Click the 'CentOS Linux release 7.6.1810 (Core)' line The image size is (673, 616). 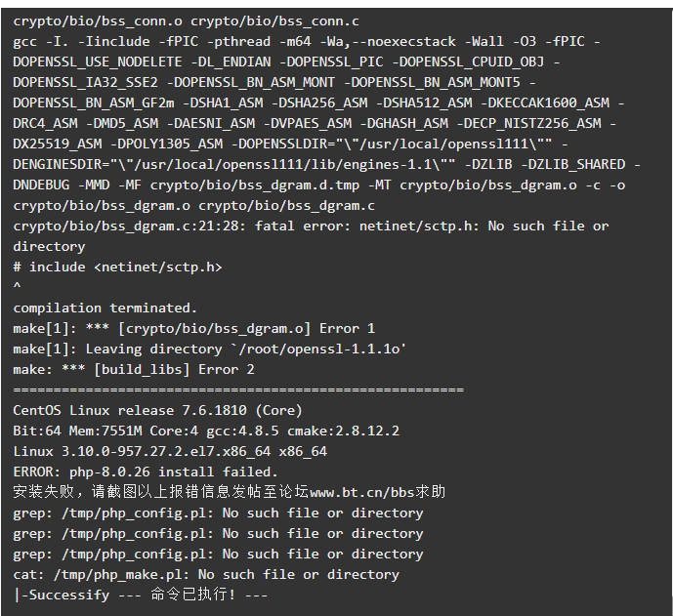coord(157,411)
